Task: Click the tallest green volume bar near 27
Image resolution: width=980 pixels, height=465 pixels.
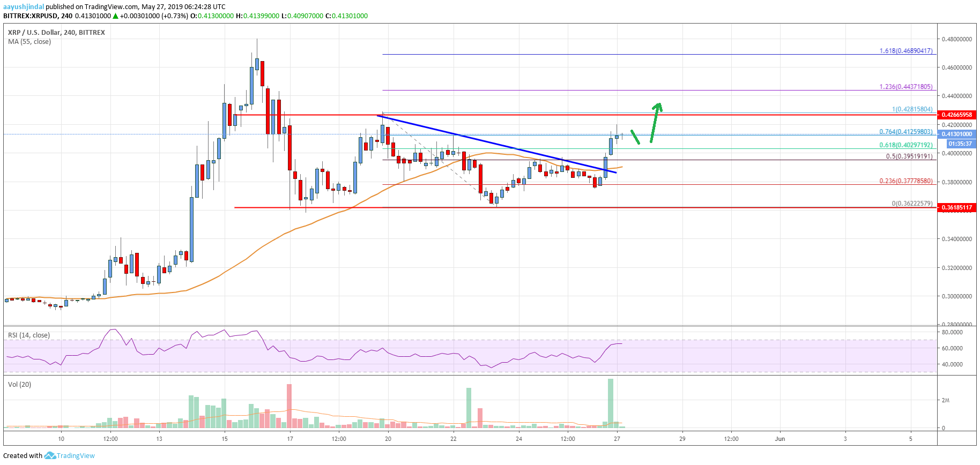Action: point(611,403)
